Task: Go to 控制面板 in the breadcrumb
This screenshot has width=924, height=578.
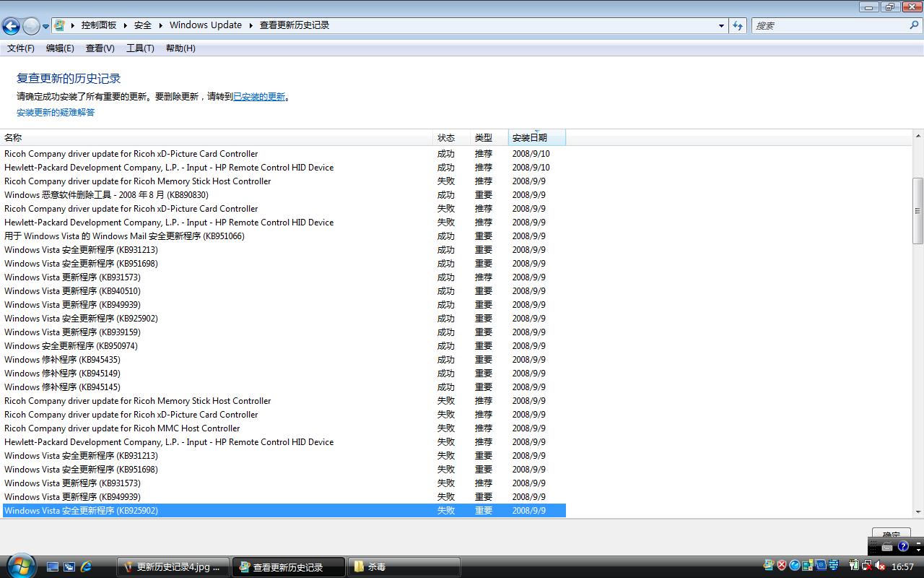Action: pos(99,25)
